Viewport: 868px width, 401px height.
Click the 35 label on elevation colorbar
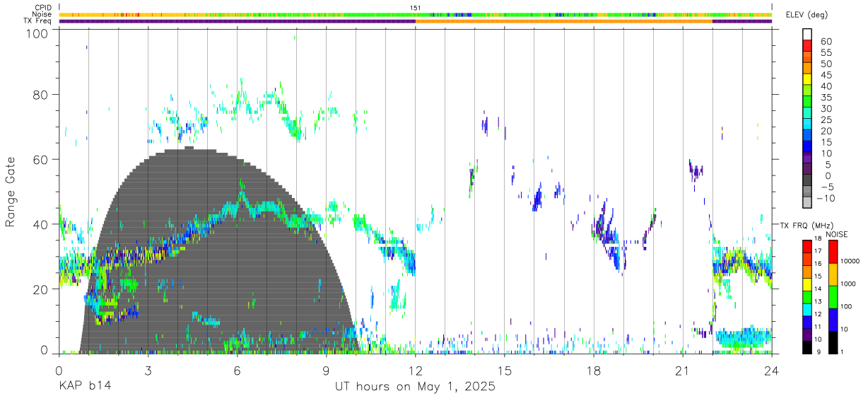(826, 98)
